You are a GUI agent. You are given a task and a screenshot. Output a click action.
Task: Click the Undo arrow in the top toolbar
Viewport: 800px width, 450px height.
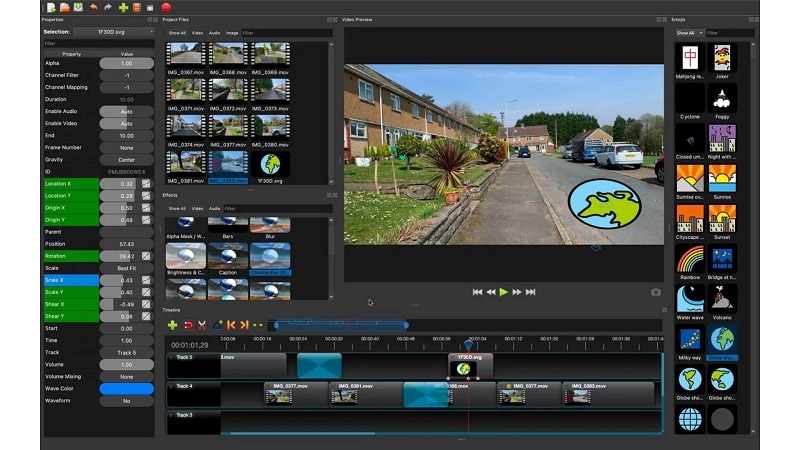[x=93, y=7]
